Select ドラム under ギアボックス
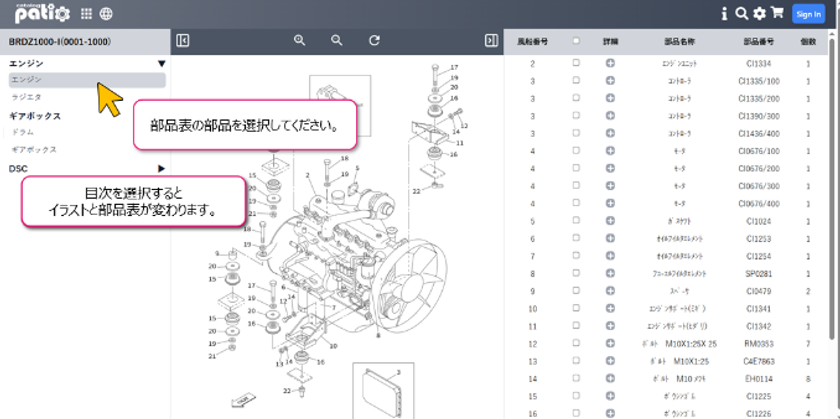The width and height of the screenshot is (840, 419). click(22, 132)
